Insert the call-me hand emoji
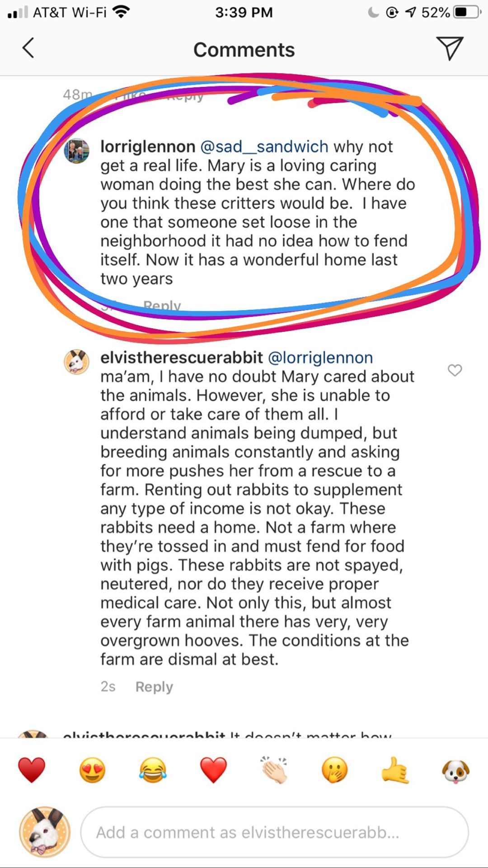Image resolution: width=488 pixels, height=868 pixels. [x=395, y=770]
